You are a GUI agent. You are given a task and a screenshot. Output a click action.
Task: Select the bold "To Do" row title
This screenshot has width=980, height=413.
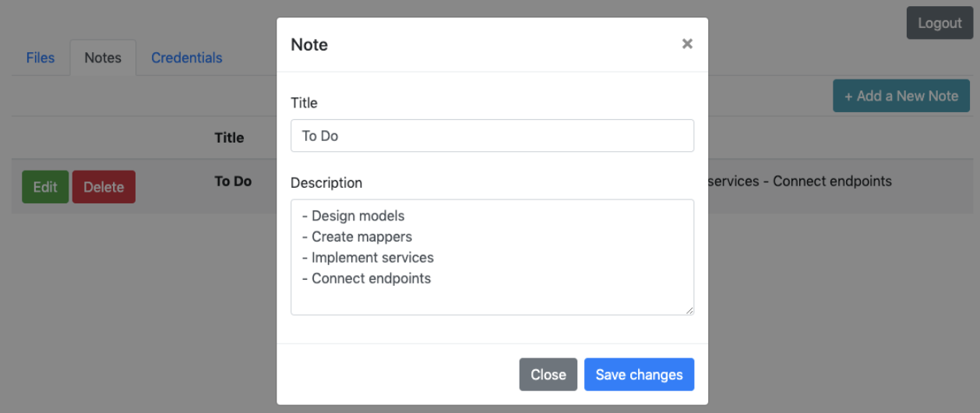point(233,182)
